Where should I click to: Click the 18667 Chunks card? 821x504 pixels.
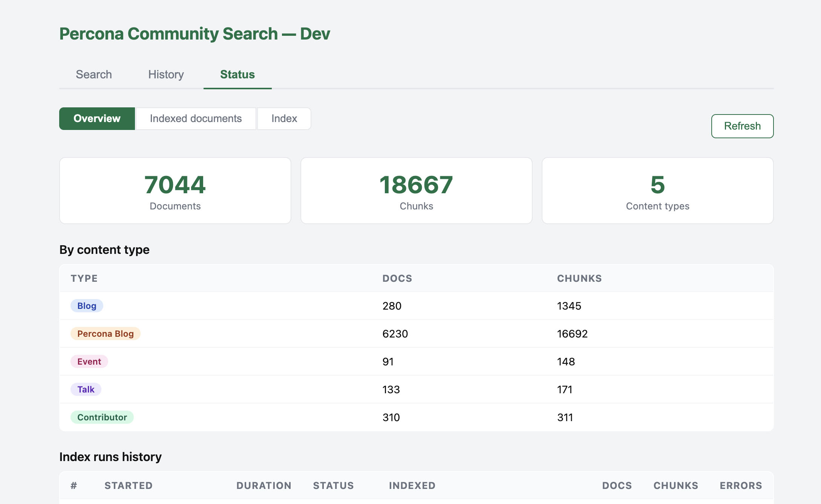pos(417,191)
